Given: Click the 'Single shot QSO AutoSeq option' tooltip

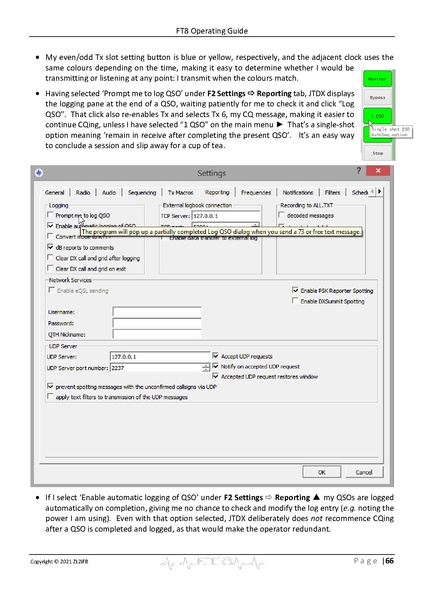Looking at the screenshot, I should tap(391, 132).
